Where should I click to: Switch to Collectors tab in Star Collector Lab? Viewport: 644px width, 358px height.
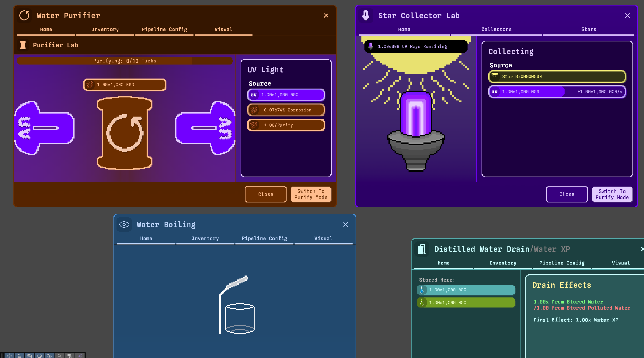496,30
